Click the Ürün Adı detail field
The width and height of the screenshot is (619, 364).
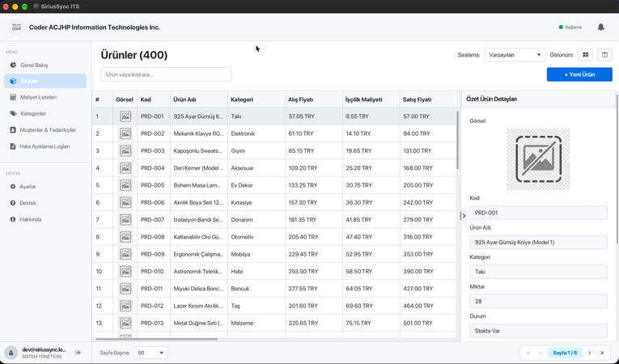538,243
